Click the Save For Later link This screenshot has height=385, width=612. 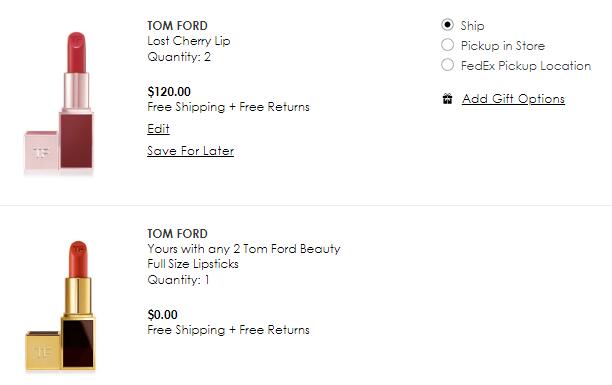[190, 151]
